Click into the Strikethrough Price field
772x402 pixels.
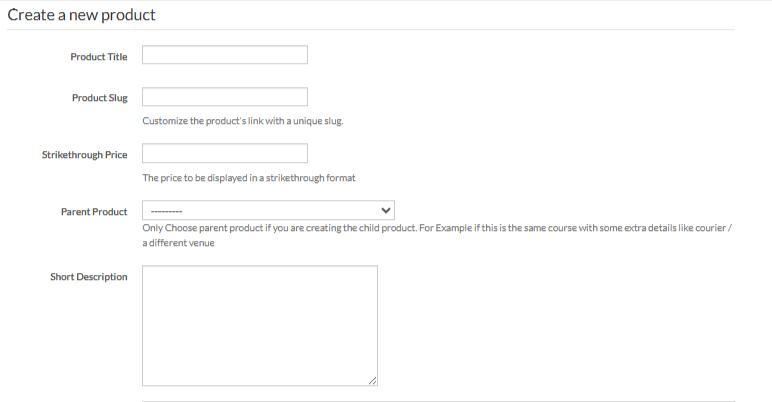coord(224,154)
